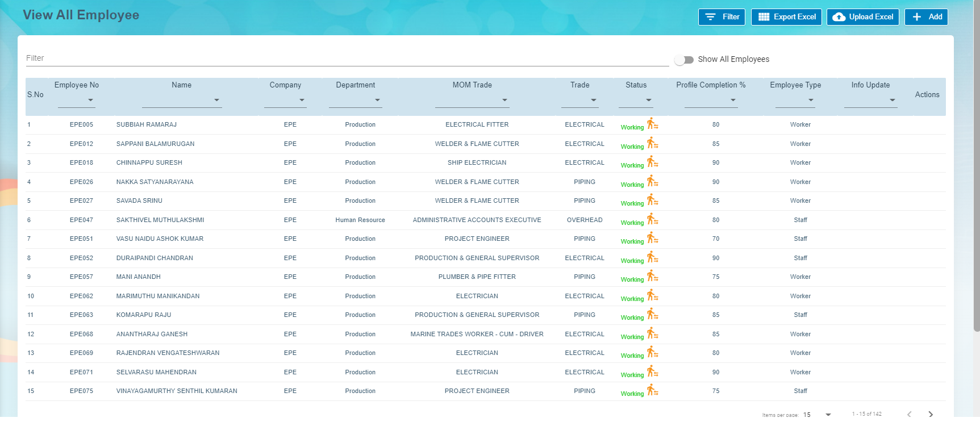Open the Filter button in the header
Viewport: 980px width, 426px height.
coord(722,17)
